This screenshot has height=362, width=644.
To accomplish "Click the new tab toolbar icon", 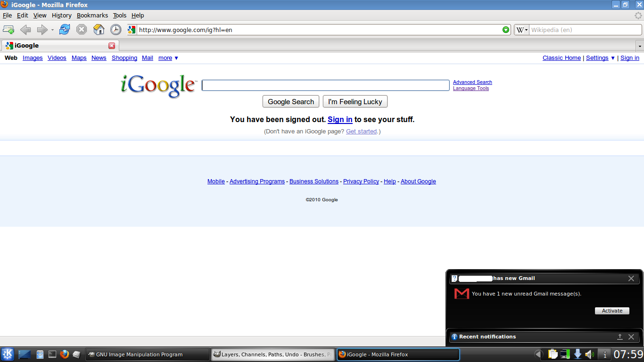I will pyautogui.click(x=8, y=30).
